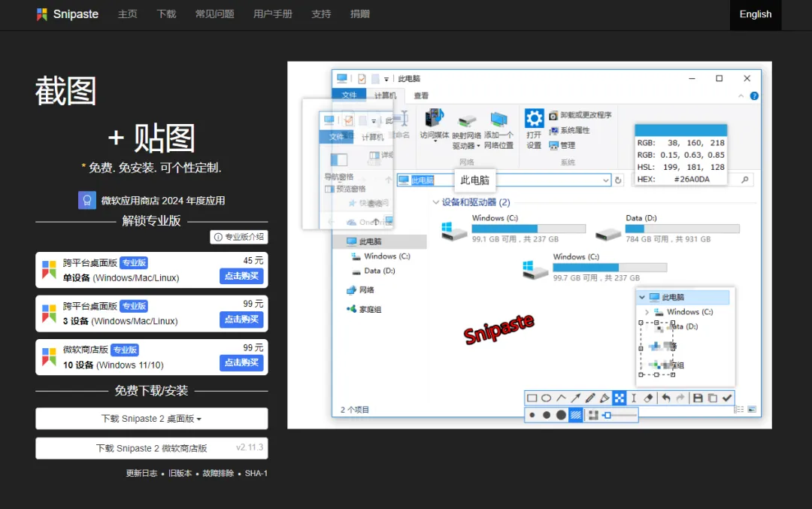
Task: Switch language with the English button
Action: point(755,14)
